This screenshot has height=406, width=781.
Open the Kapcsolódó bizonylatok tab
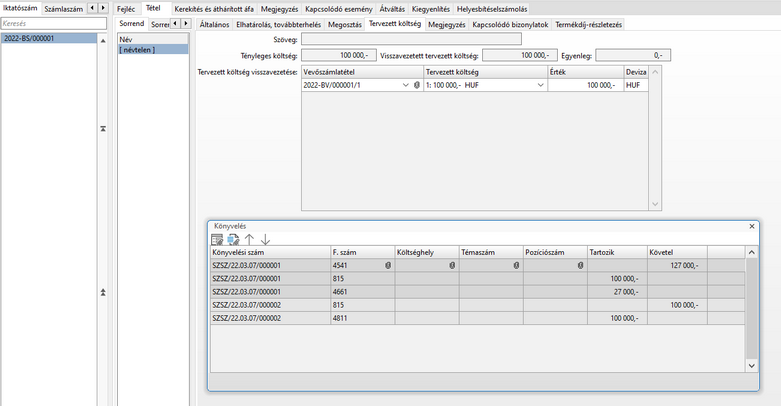pyautogui.click(x=511, y=23)
